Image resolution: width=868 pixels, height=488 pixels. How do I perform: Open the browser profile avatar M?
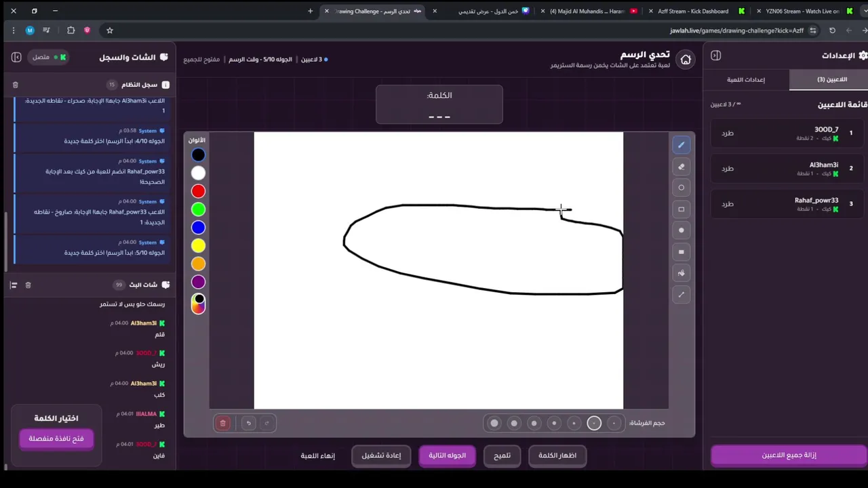[30, 30]
